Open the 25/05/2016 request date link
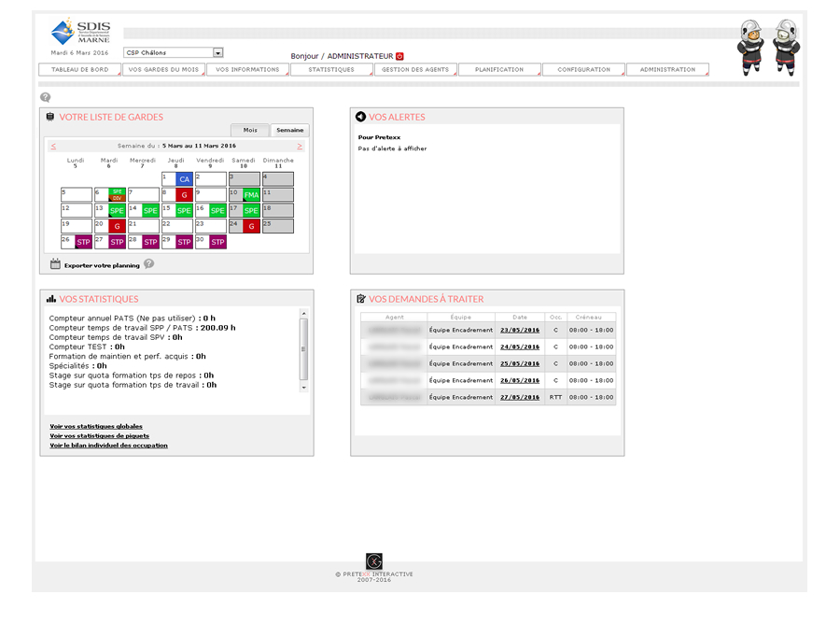This screenshot has height=637, width=840. [x=520, y=363]
